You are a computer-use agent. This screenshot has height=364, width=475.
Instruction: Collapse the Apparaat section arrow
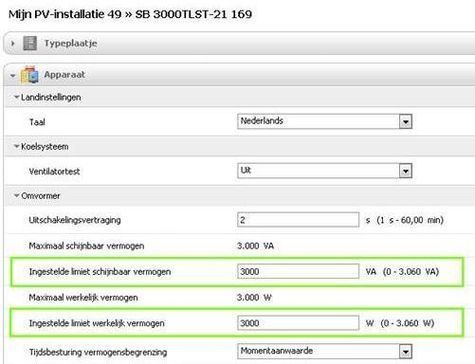tap(13, 76)
